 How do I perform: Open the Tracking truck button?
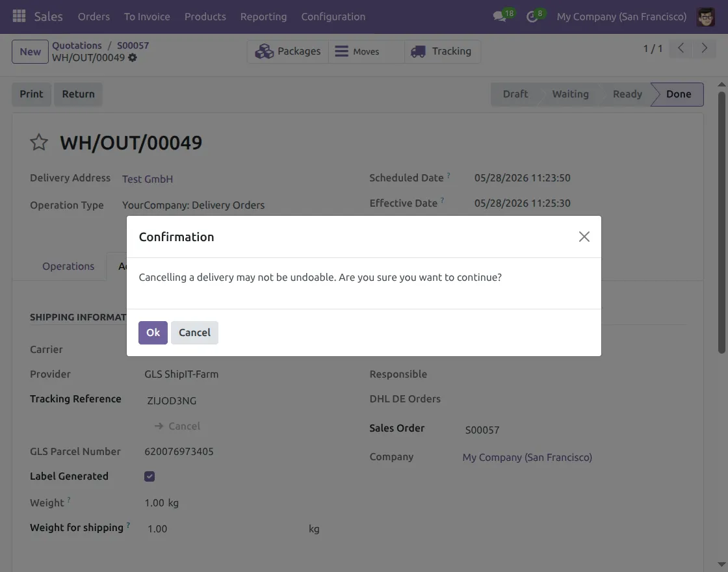[443, 51]
